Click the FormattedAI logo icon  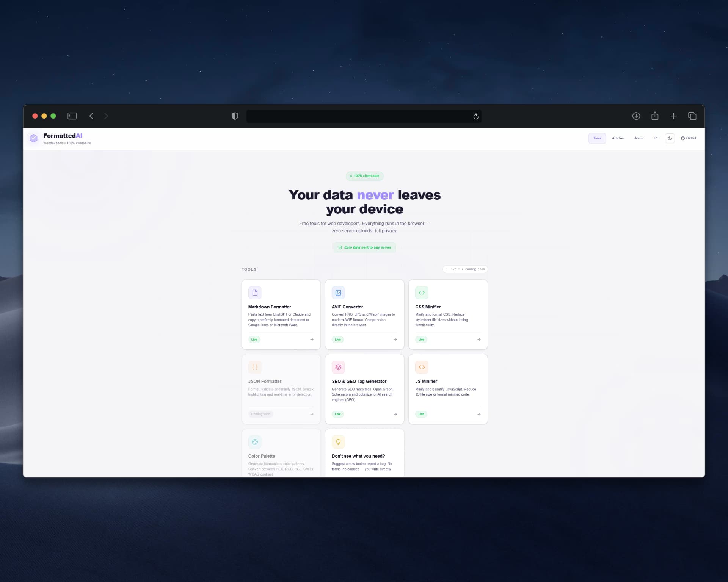[x=34, y=138]
